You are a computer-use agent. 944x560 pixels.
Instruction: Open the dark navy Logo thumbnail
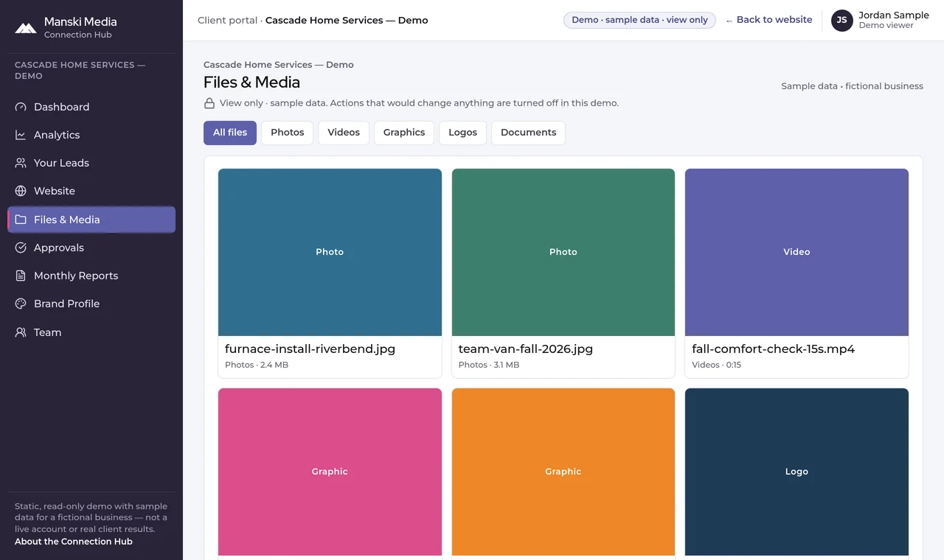tap(796, 472)
